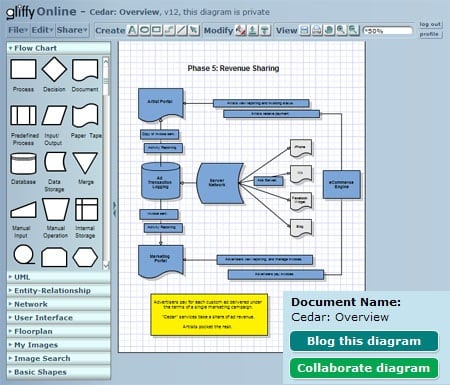Open the Share menu

tap(72, 30)
